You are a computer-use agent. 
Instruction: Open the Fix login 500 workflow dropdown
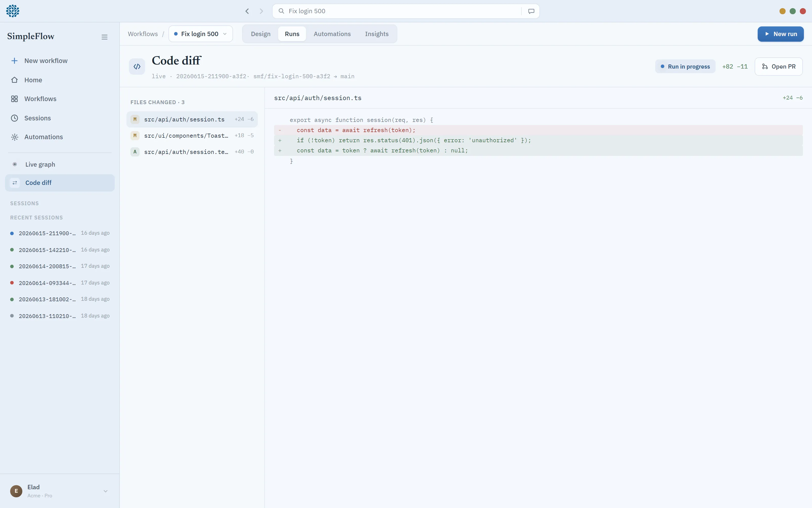[201, 34]
